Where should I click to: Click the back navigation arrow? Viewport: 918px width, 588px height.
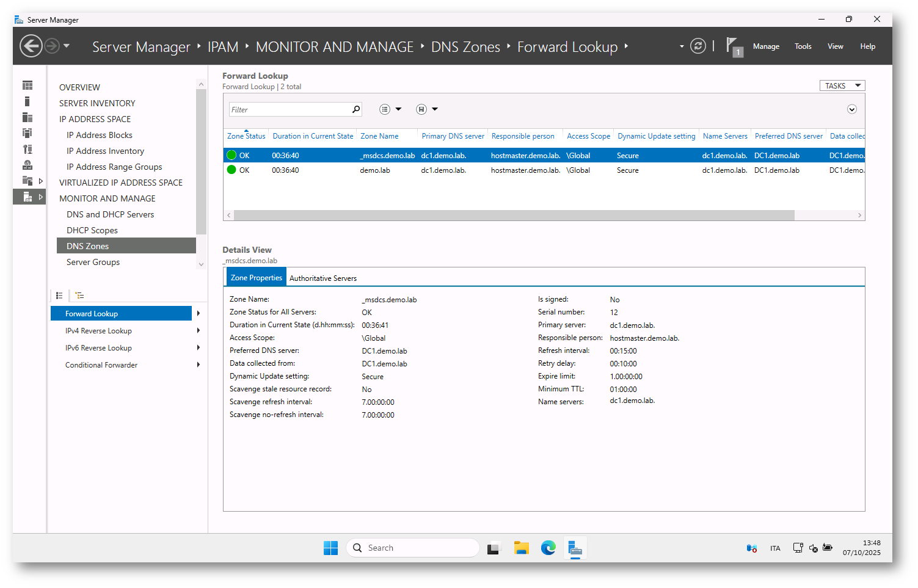point(31,46)
